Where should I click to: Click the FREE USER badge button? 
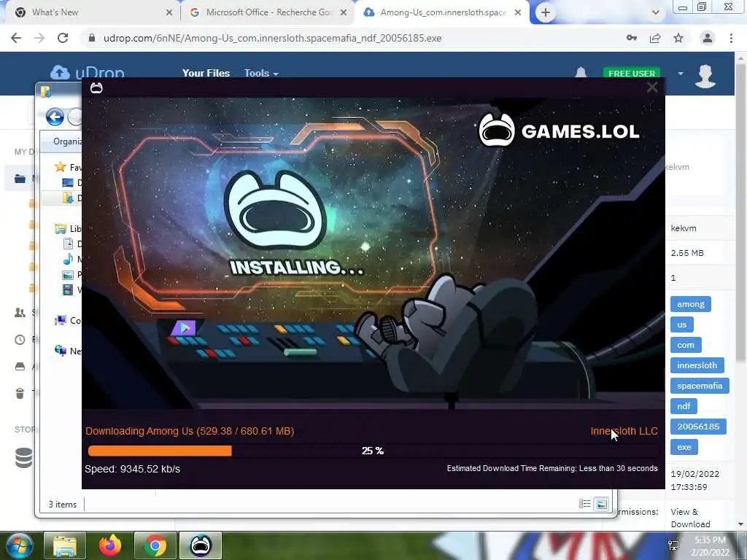pos(632,72)
